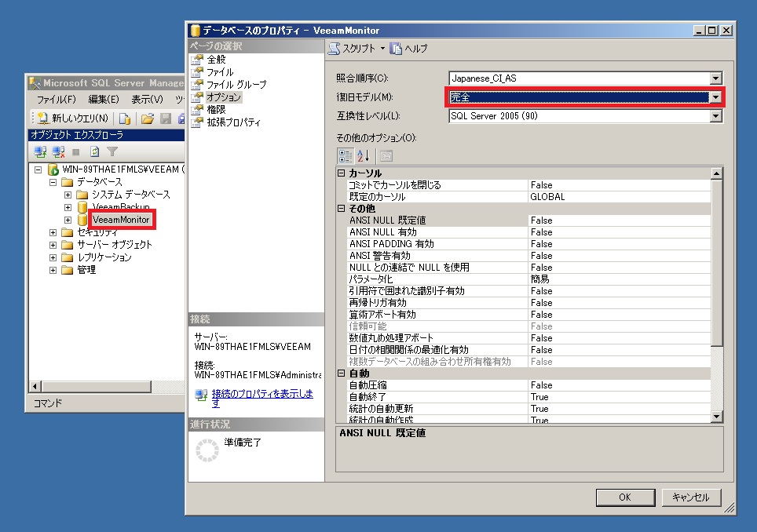Select the 既定のカーソル GLOBAL value
Image resolution: width=757 pixels, height=532 pixels.
tap(620, 197)
